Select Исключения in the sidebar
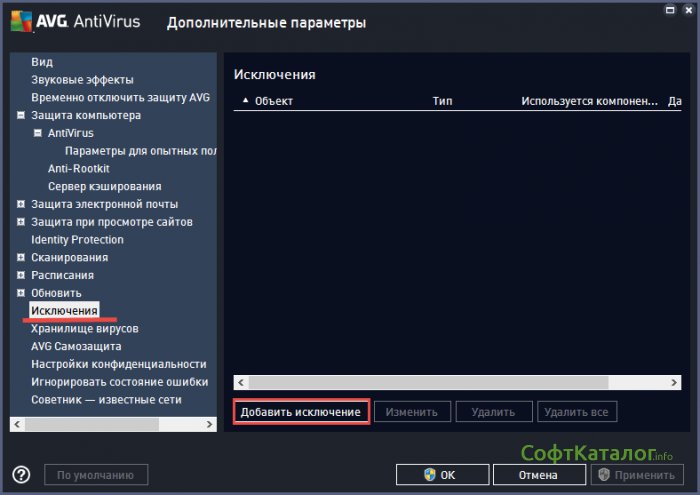Viewport: 700px width, 495px height. pyautogui.click(x=64, y=311)
